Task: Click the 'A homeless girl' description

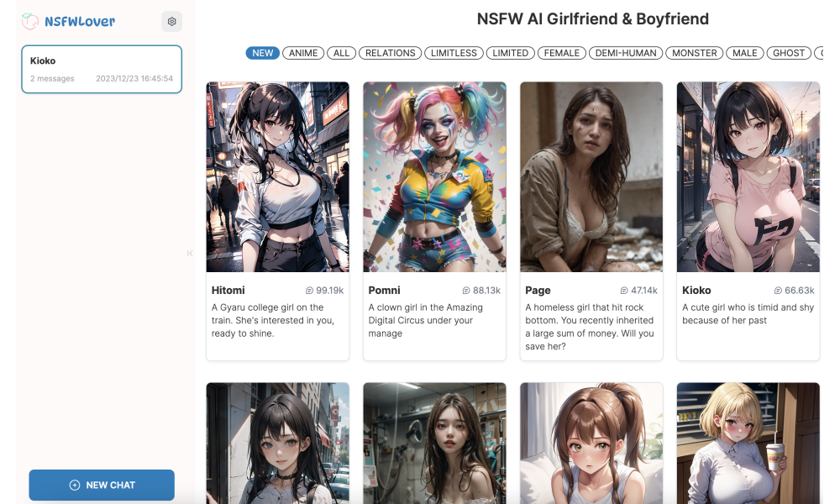Action: (x=590, y=327)
